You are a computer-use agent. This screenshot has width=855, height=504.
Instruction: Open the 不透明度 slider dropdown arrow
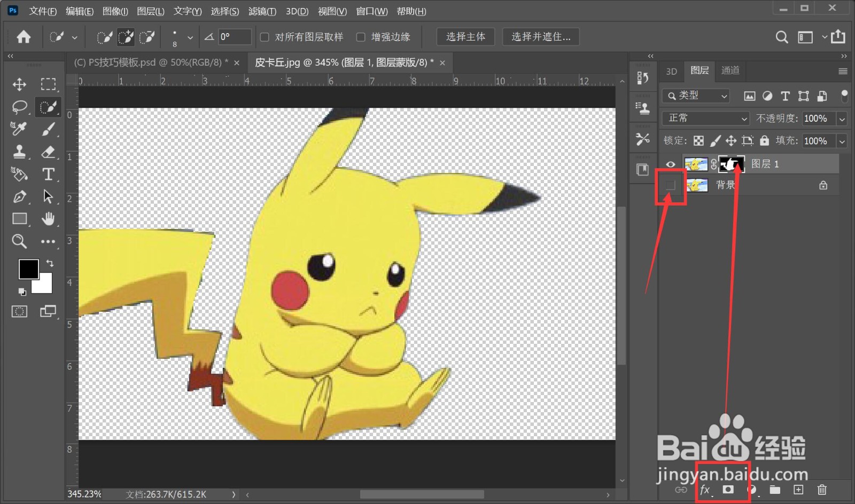842,119
